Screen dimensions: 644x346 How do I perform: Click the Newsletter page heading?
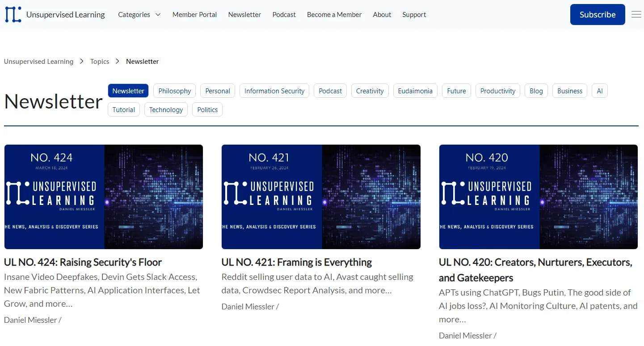(54, 102)
